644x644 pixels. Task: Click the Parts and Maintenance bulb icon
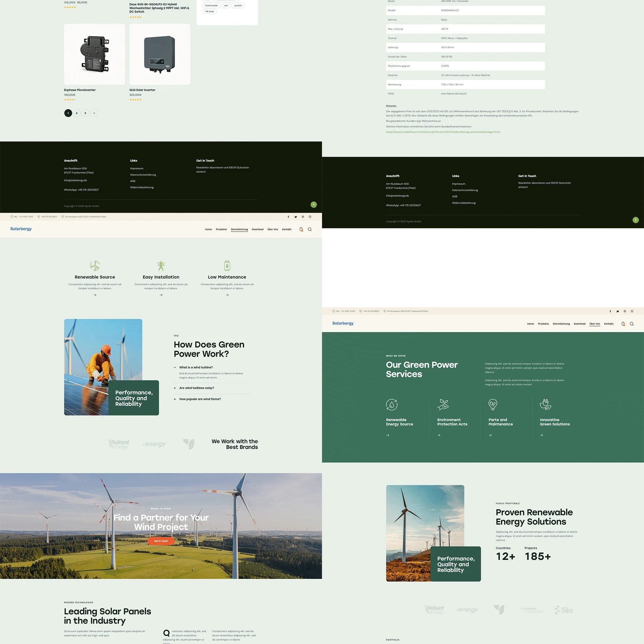493,405
